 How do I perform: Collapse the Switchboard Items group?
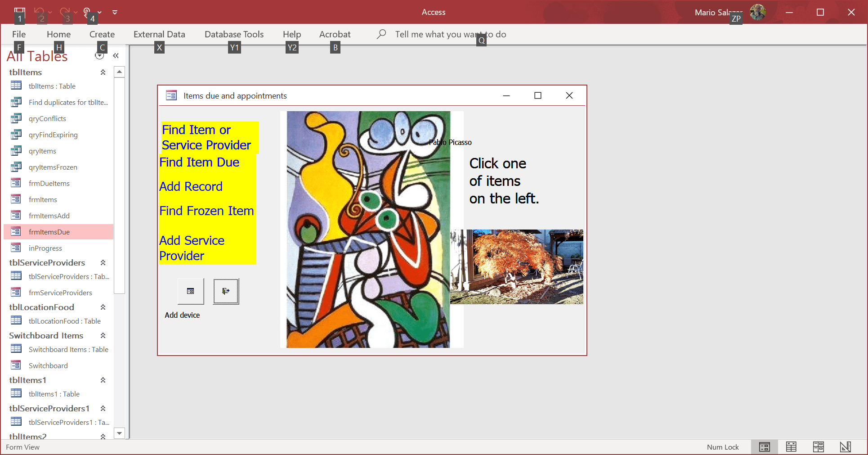tap(103, 336)
